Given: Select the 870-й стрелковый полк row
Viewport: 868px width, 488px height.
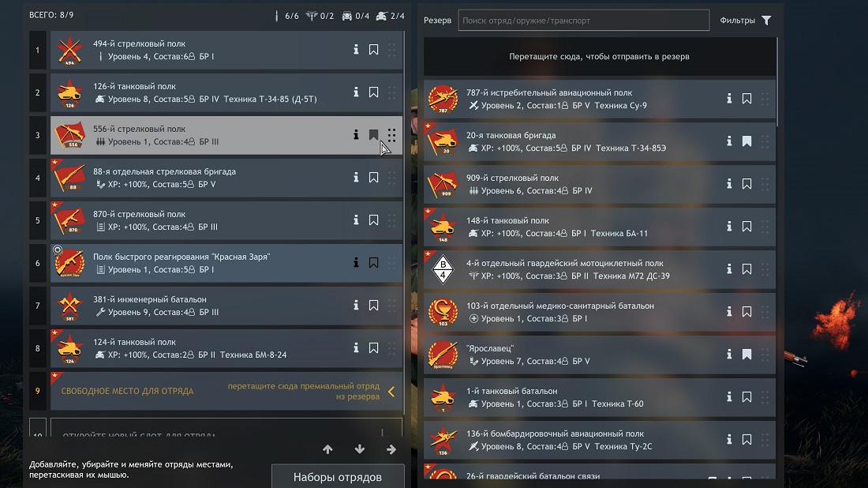Looking at the screenshot, I should 226,220.
